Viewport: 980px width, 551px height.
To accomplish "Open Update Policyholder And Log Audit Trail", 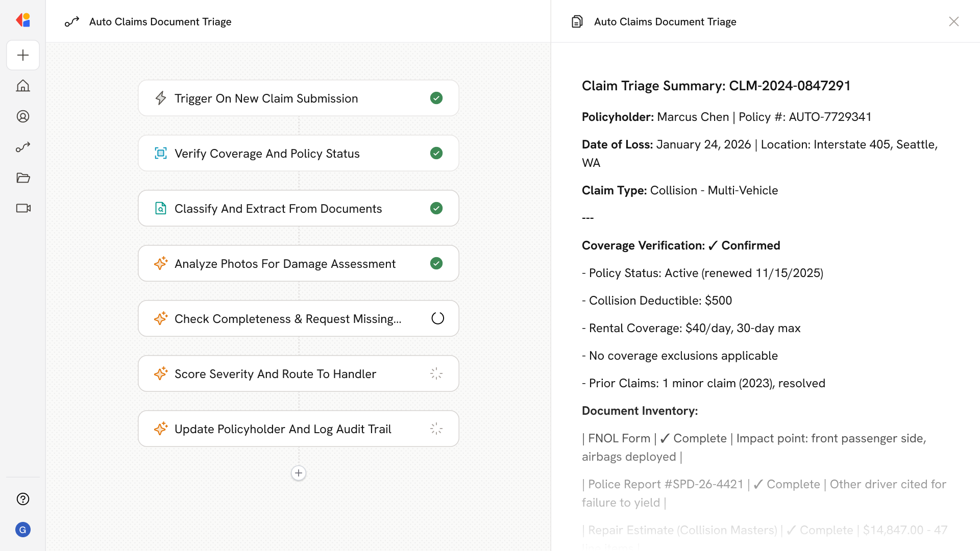I will click(x=283, y=429).
